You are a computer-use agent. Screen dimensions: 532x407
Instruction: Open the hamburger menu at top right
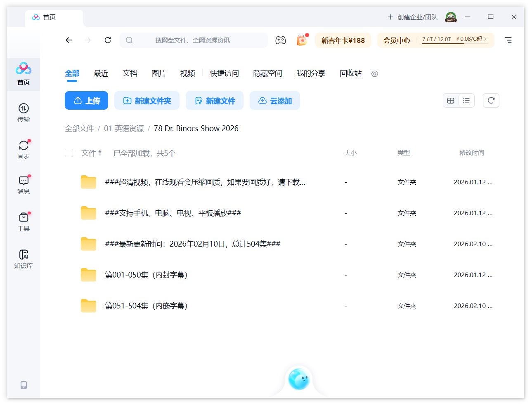508,40
